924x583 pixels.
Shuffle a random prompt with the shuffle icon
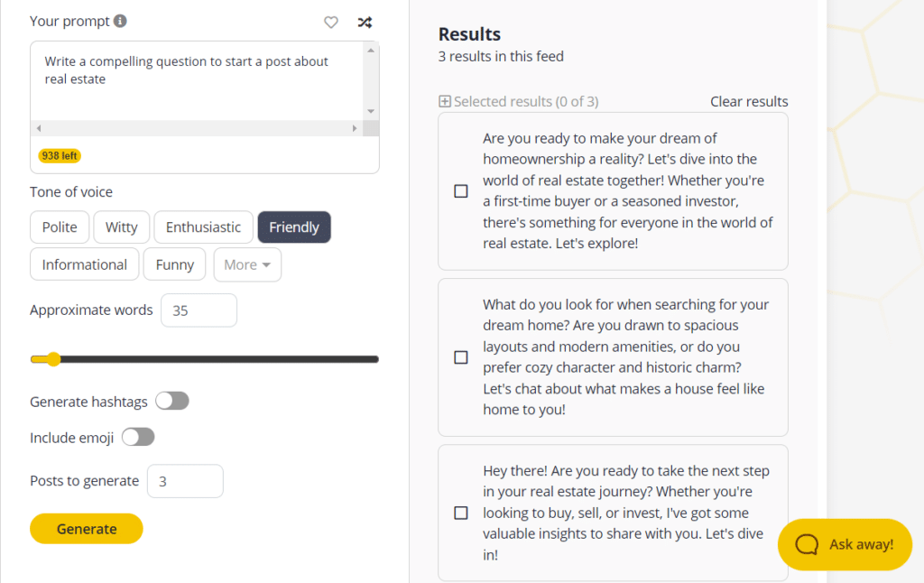point(365,22)
